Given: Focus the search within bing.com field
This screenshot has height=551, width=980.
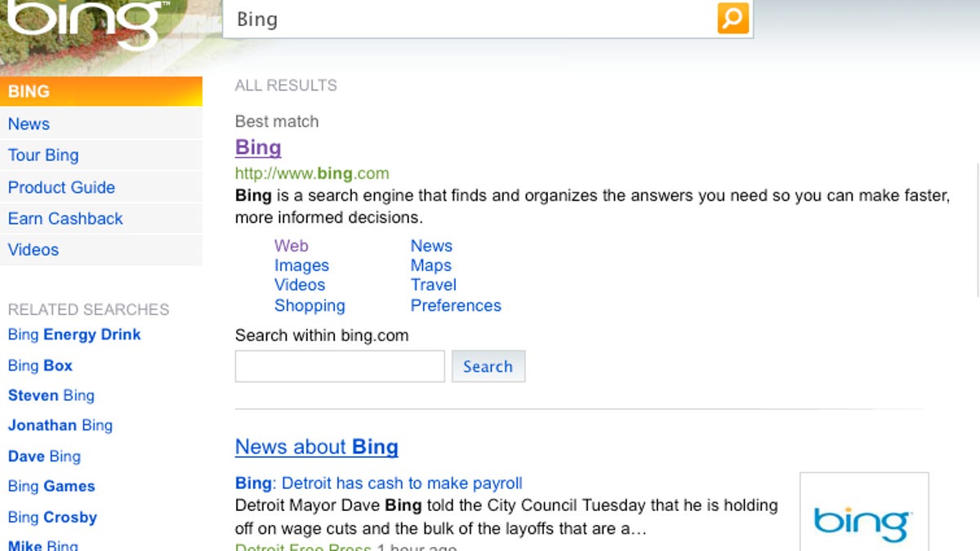Looking at the screenshot, I should [340, 367].
